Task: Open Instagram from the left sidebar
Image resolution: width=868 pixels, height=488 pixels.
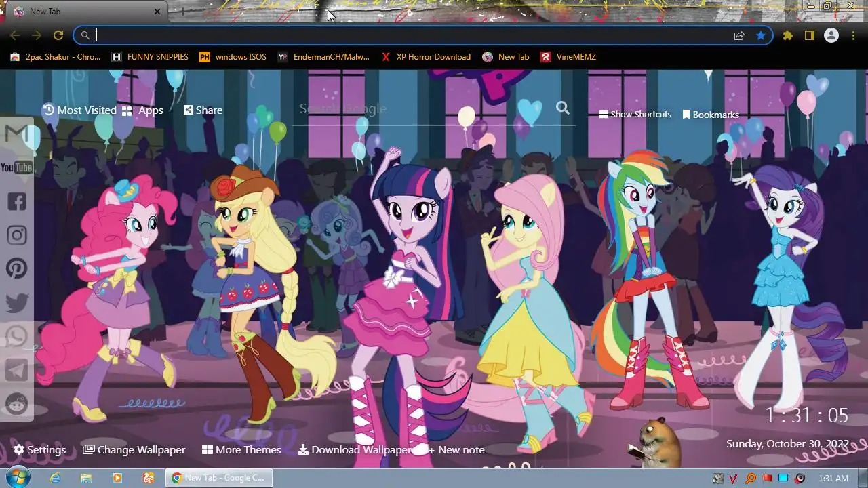Action: pyautogui.click(x=16, y=235)
